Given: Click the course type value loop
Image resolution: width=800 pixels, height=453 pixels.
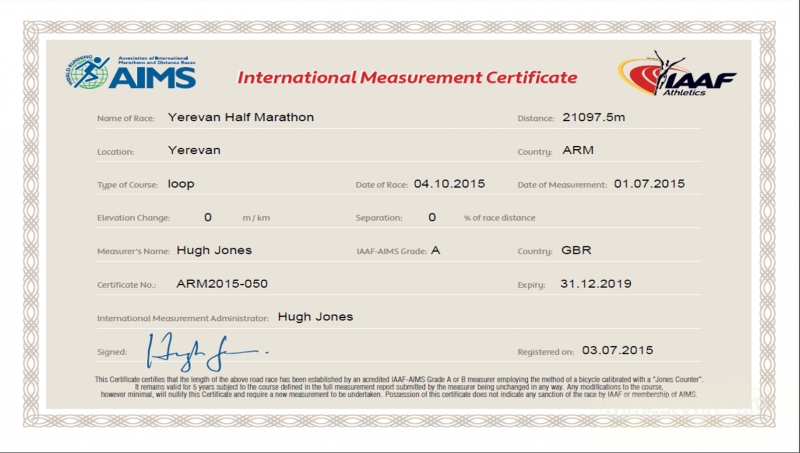Looking at the screenshot, I should tap(180, 184).
